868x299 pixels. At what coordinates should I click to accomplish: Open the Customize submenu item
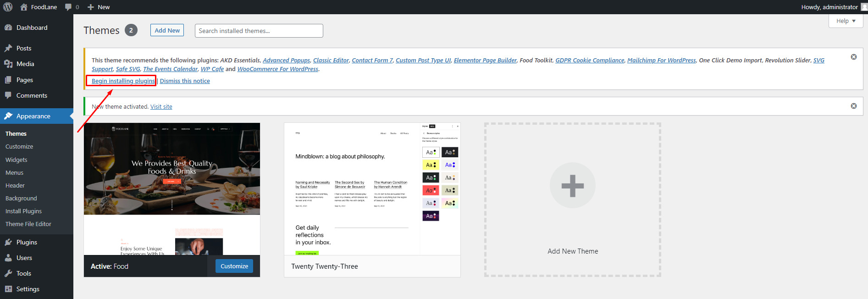coord(19,146)
